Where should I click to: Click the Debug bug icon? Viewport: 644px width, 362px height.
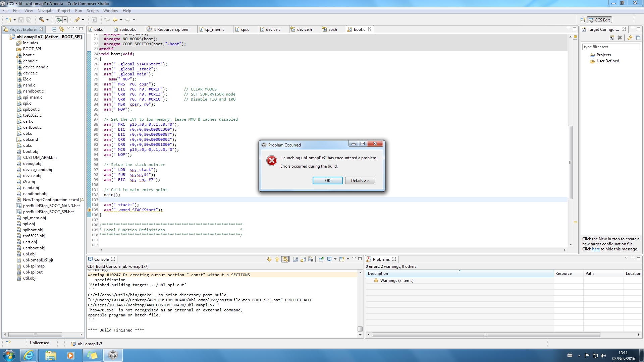coord(59,20)
